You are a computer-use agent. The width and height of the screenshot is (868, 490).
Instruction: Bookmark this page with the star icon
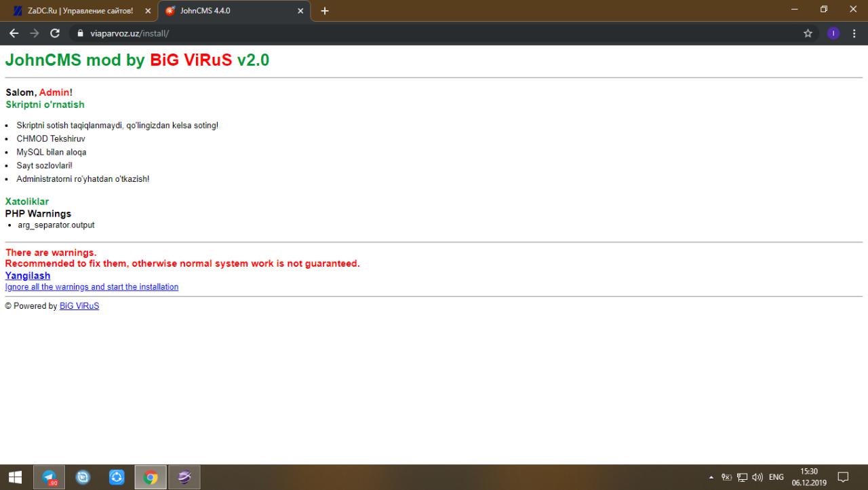click(808, 33)
